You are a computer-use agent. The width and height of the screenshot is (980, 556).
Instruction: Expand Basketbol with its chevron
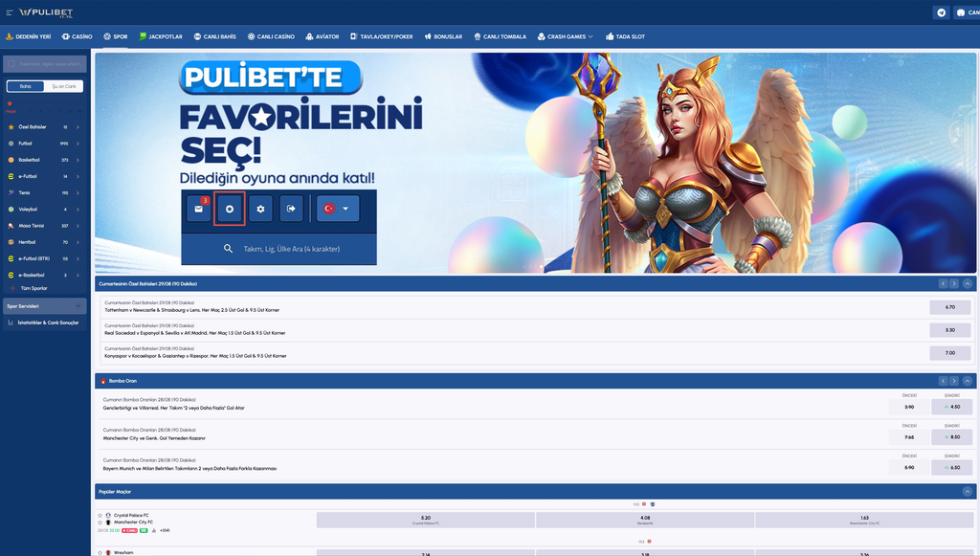(78, 160)
